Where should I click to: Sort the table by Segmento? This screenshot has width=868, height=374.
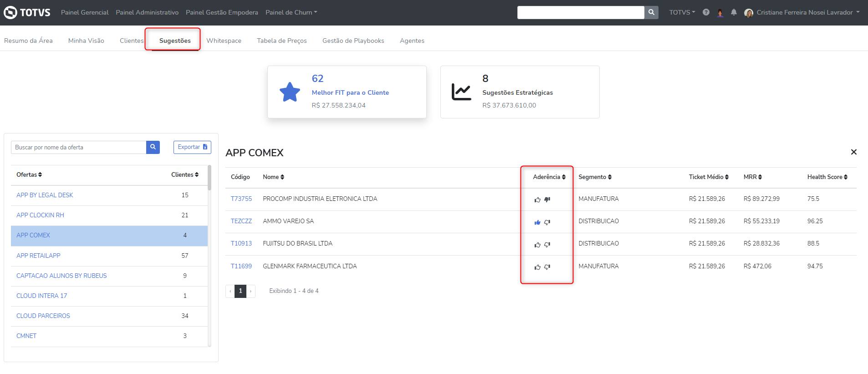pos(595,177)
